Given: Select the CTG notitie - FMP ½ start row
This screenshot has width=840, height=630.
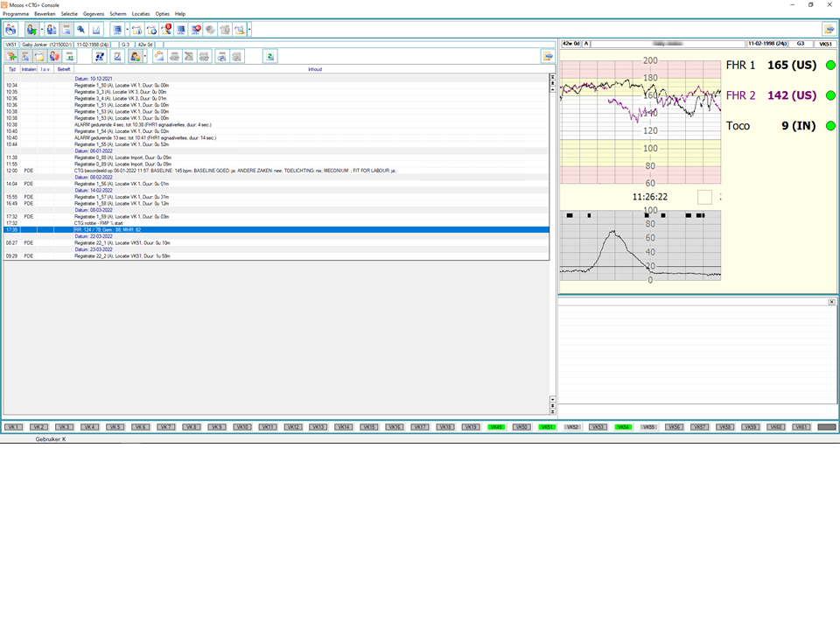Looking at the screenshot, I should (276, 223).
